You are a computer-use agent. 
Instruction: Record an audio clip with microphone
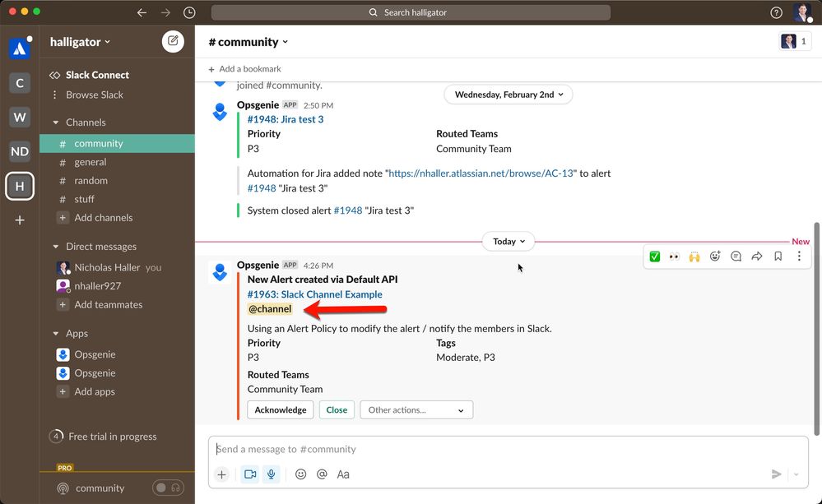coord(271,474)
